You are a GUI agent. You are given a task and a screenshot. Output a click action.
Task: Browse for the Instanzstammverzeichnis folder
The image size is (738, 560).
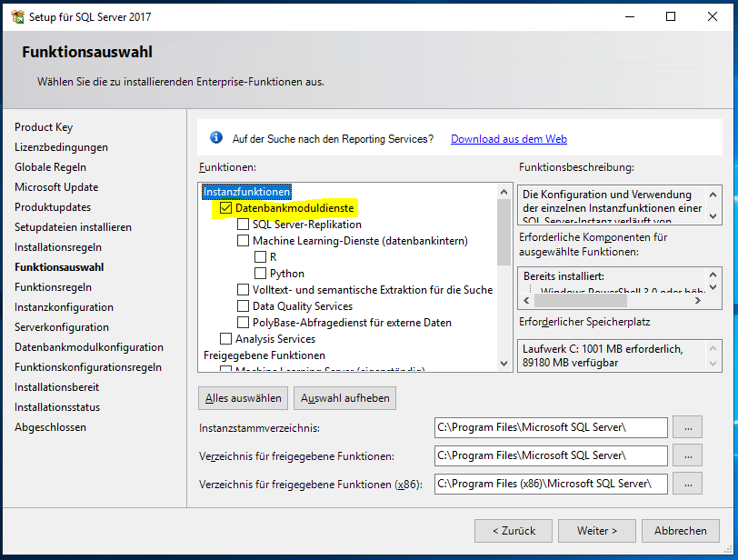click(x=688, y=427)
